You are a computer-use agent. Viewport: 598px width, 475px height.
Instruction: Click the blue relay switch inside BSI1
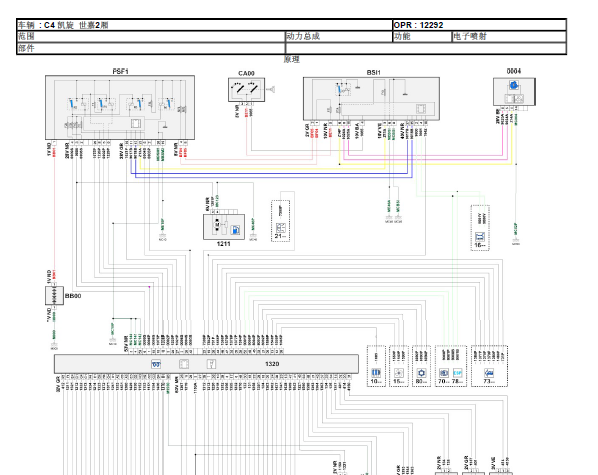pos(339,90)
